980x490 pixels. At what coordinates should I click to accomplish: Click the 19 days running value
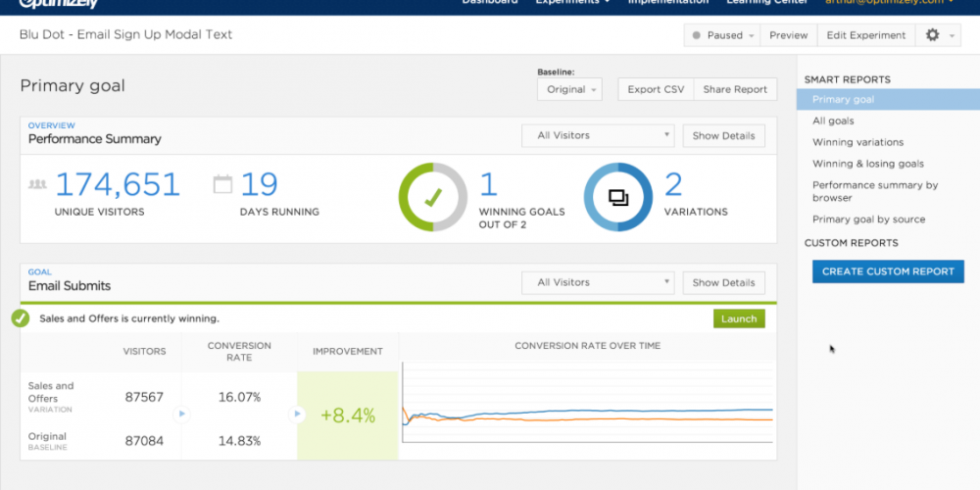[x=260, y=185]
